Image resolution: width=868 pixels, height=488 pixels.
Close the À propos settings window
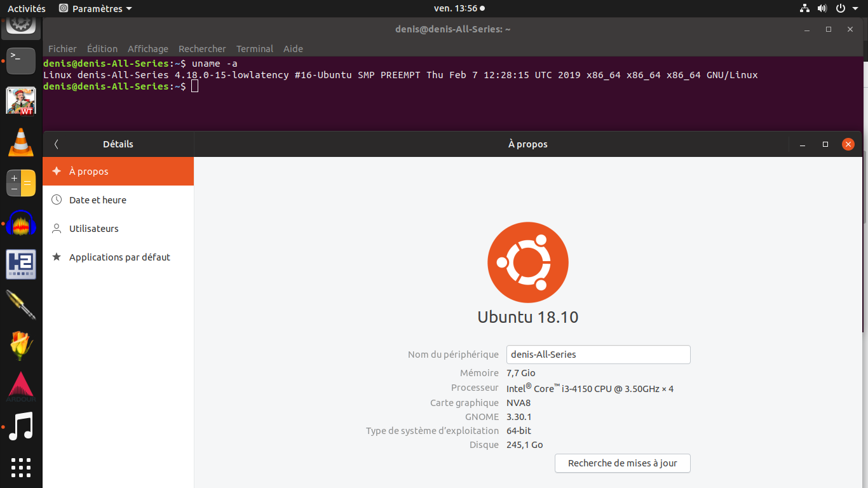click(x=848, y=144)
